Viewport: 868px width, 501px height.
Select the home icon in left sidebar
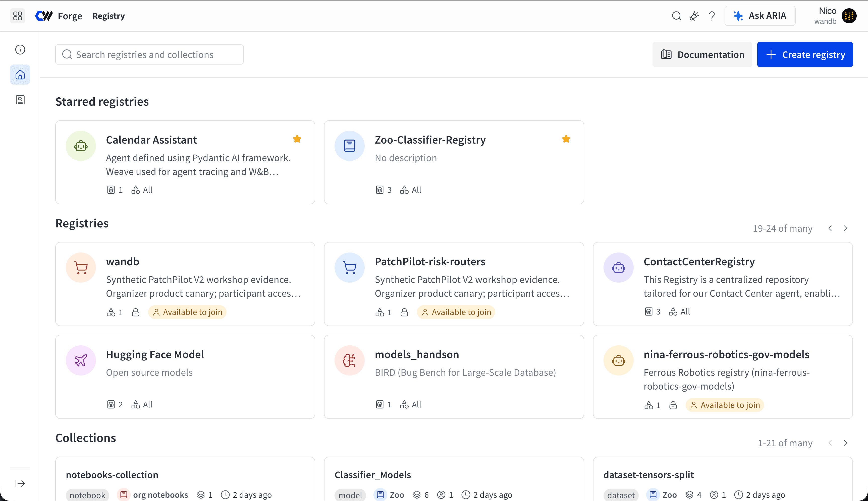20,75
